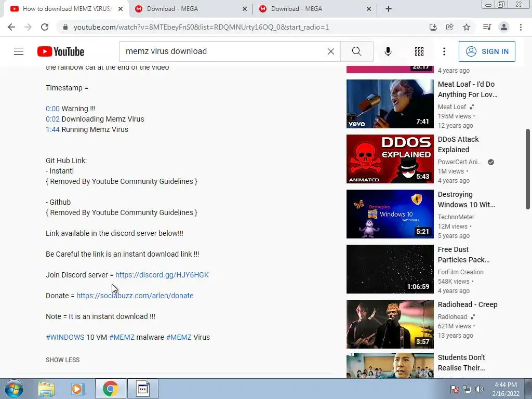The image size is (532, 399).
Task: Collapse description with SHOW LESS
Action: click(63, 360)
